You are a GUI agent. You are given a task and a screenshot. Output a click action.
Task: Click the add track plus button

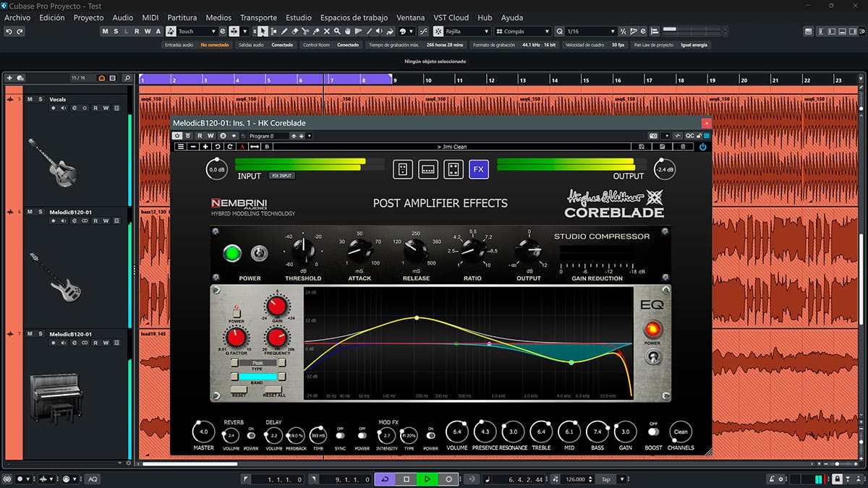tap(9, 78)
